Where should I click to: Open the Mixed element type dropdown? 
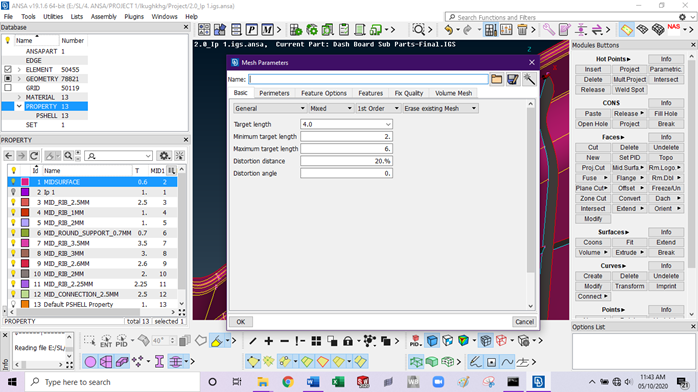coord(331,108)
